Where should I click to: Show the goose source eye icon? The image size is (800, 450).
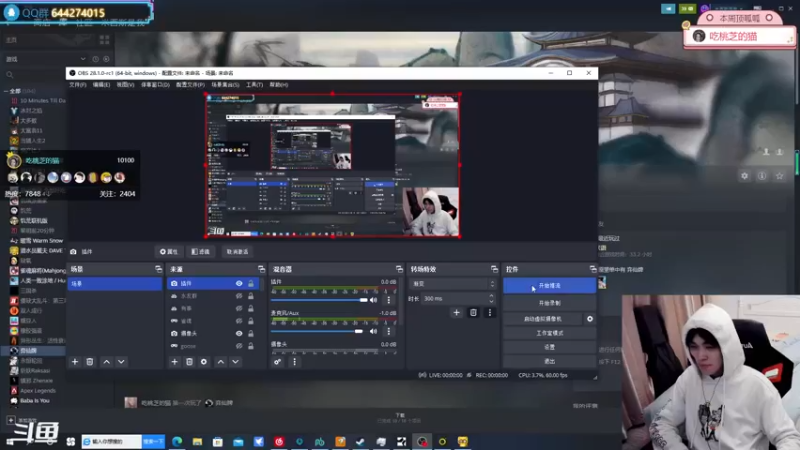point(239,346)
